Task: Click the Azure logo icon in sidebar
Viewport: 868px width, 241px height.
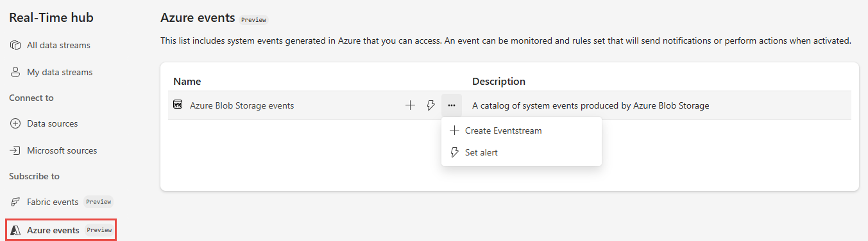Action: point(15,230)
